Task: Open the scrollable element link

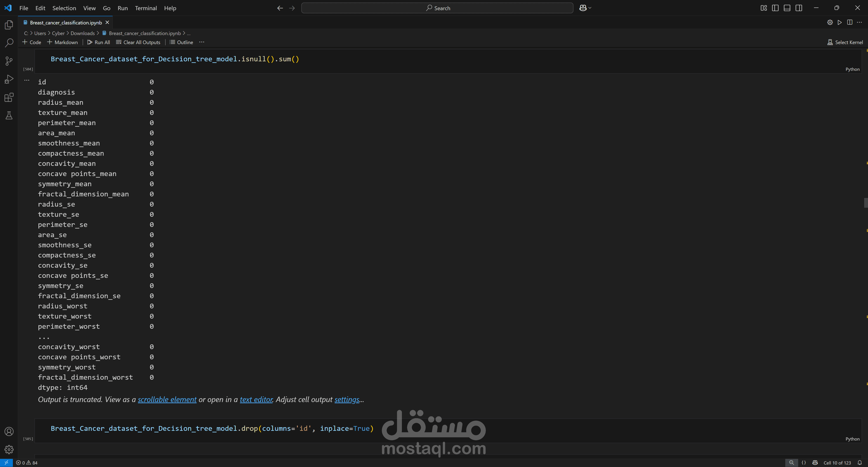Action: coord(167,400)
